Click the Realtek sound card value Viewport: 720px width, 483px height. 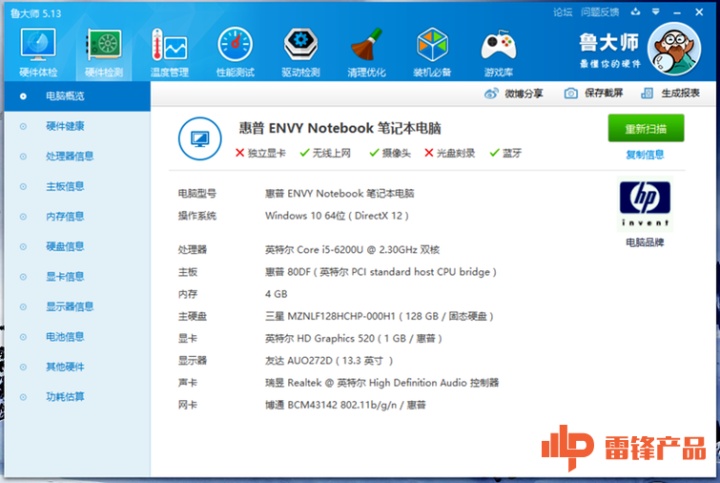tap(382, 382)
